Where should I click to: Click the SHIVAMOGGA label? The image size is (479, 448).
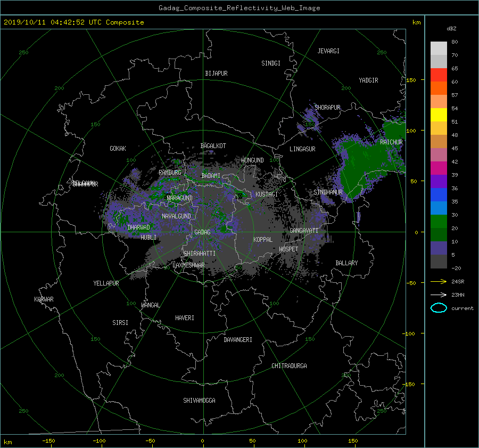point(199,400)
